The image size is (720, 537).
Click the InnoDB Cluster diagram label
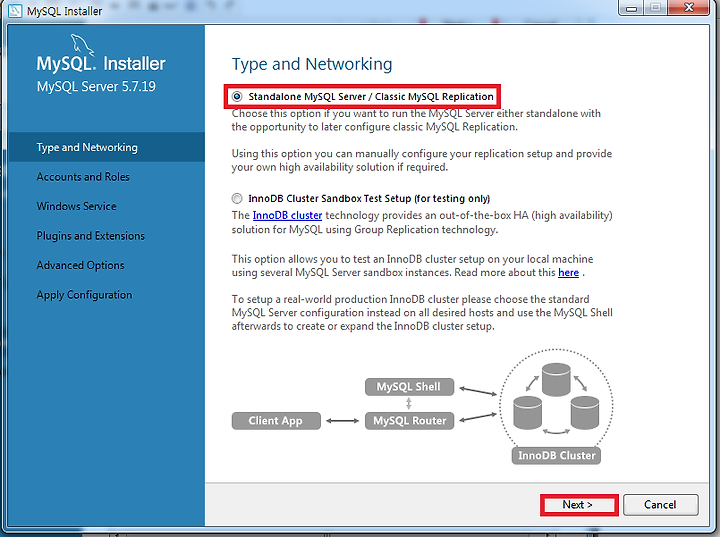(x=556, y=455)
